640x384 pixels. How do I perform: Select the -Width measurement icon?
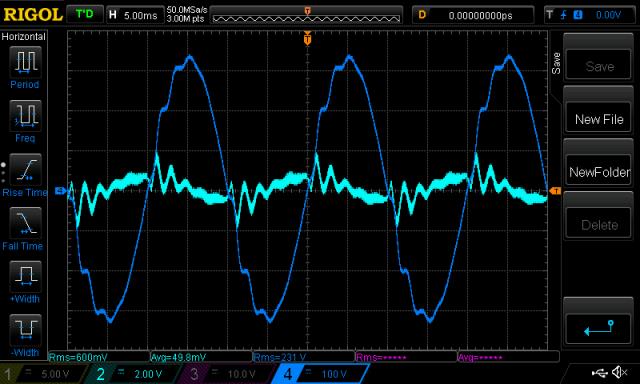[25, 330]
